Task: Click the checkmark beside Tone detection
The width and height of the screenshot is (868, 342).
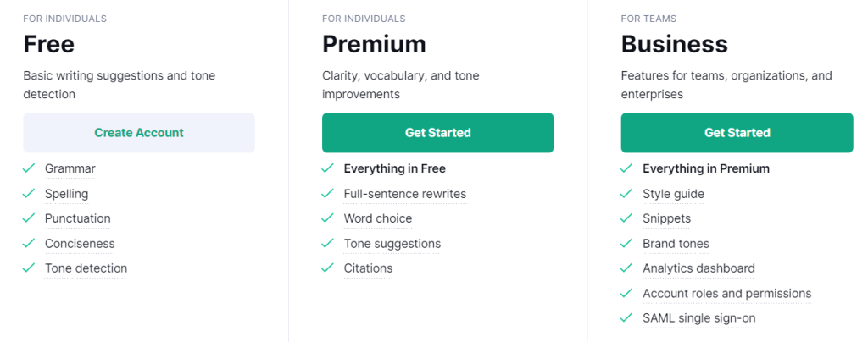Action: click(x=29, y=268)
